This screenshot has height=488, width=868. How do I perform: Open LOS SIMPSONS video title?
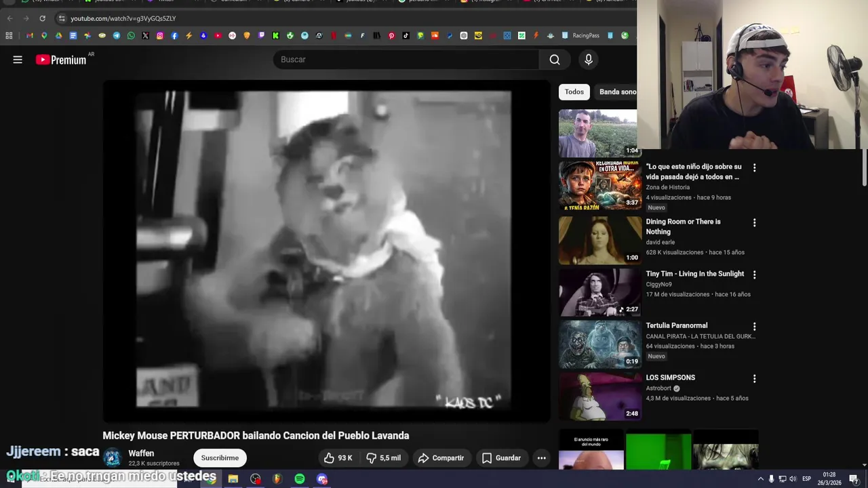coord(671,378)
